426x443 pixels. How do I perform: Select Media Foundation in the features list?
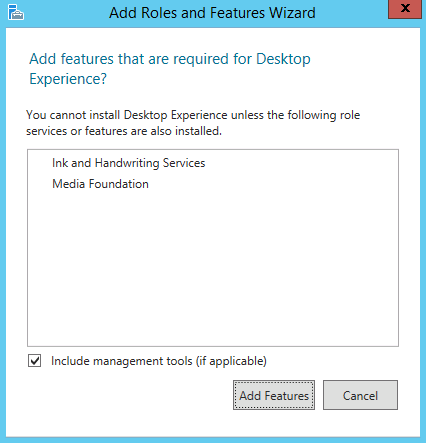(100, 184)
